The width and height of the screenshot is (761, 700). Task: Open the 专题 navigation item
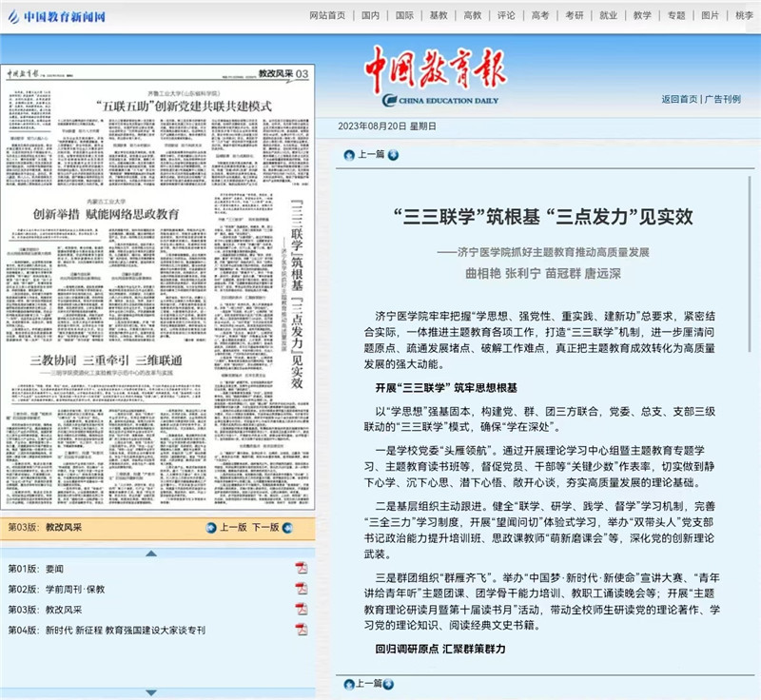676,15
